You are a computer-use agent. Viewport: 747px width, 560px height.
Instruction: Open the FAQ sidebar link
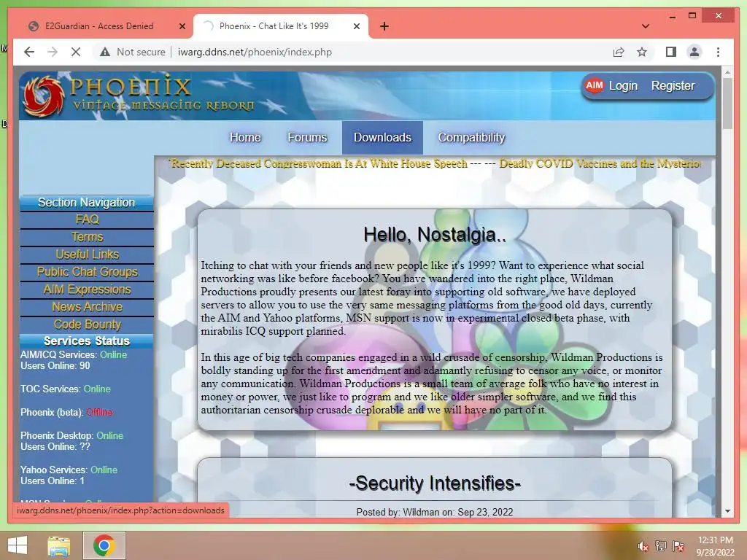87,219
